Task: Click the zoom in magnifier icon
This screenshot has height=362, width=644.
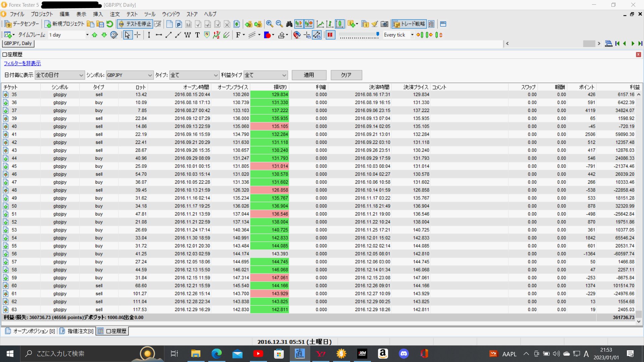Action: click(269, 24)
